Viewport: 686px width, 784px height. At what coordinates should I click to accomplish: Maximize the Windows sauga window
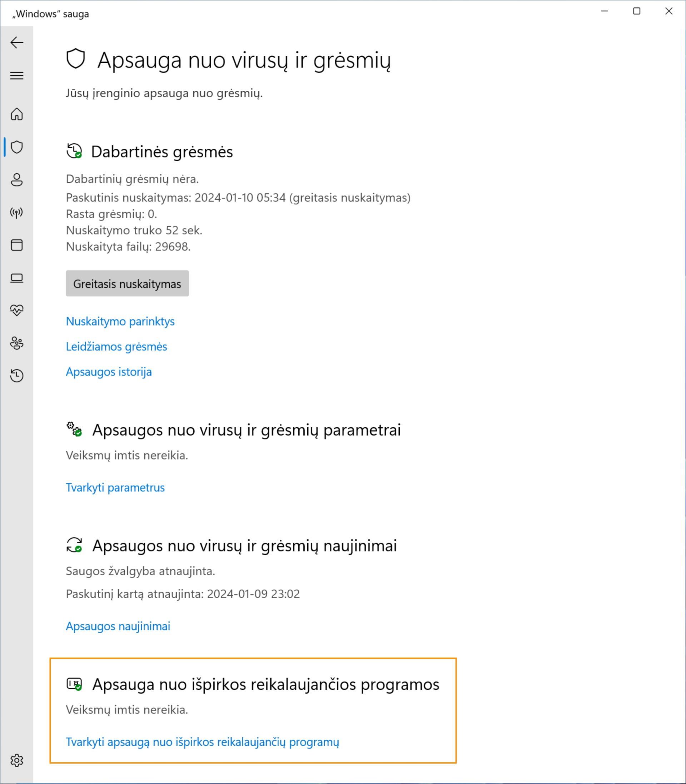(x=637, y=11)
